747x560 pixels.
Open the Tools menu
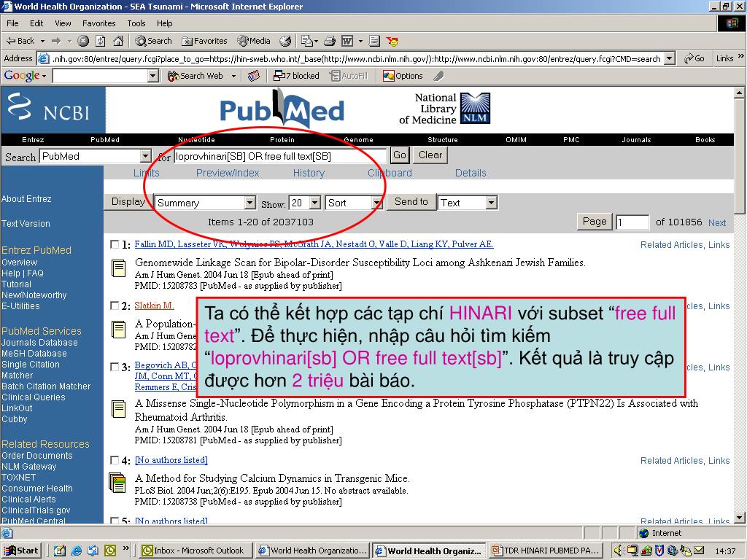click(136, 23)
